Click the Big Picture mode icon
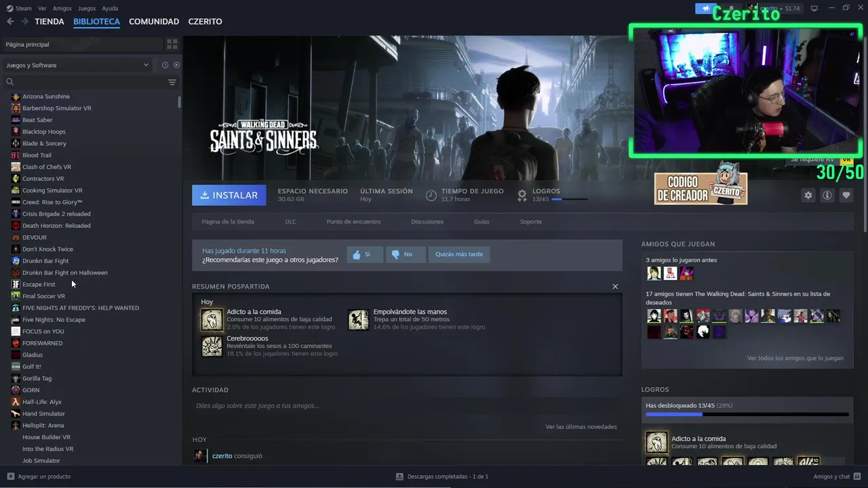 [814, 8]
